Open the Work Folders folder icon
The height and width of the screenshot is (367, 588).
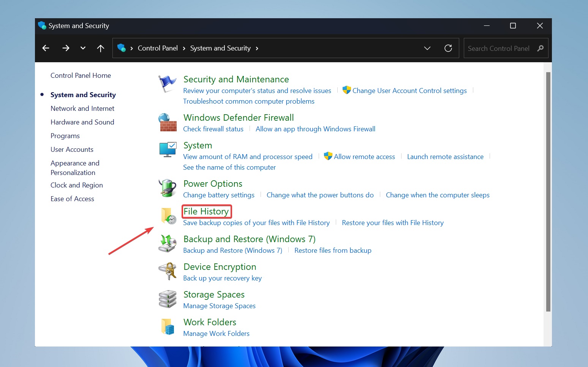168,326
